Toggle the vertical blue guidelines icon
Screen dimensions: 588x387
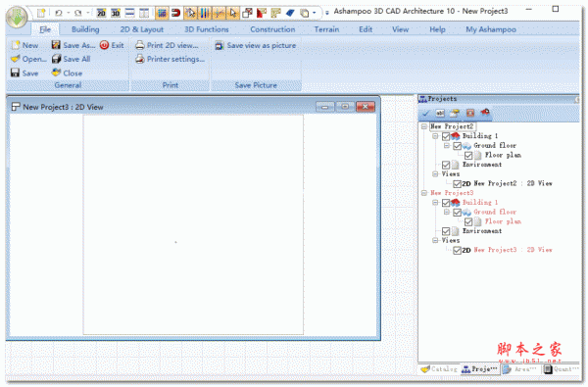[205, 13]
